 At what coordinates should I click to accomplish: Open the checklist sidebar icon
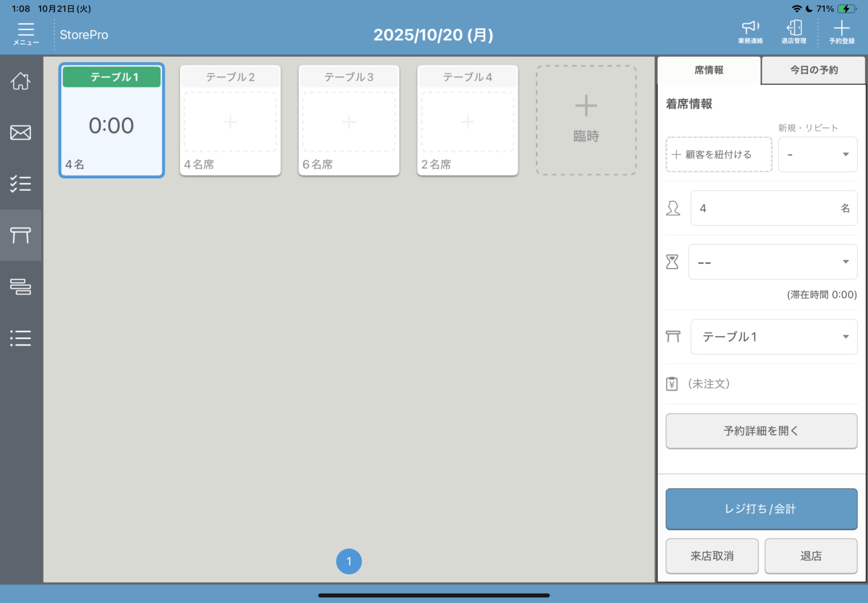point(21,184)
